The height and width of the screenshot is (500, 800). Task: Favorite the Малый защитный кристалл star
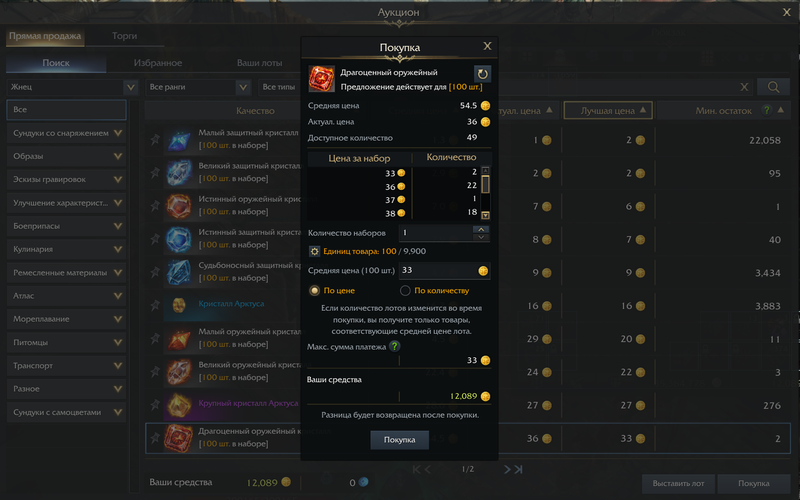[155, 139]
